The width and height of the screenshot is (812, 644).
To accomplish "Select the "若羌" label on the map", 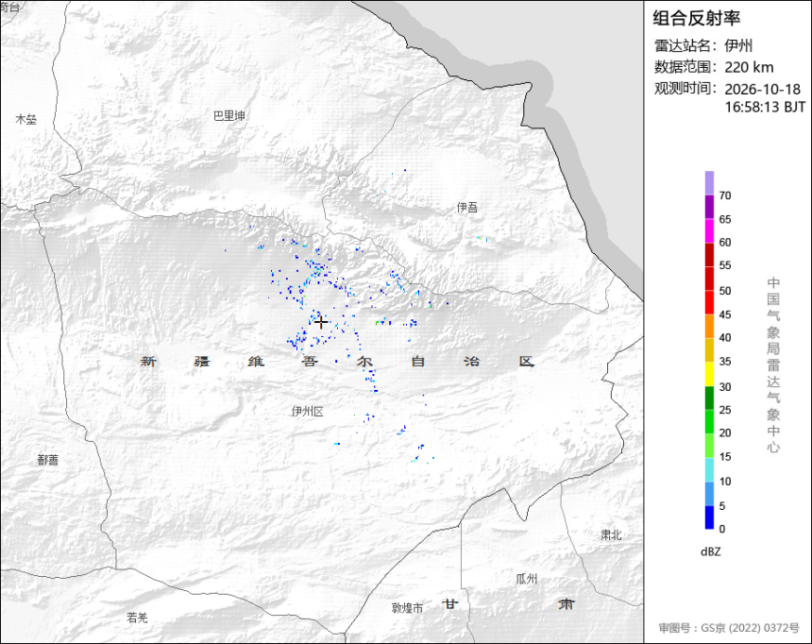I will (137, 618).
